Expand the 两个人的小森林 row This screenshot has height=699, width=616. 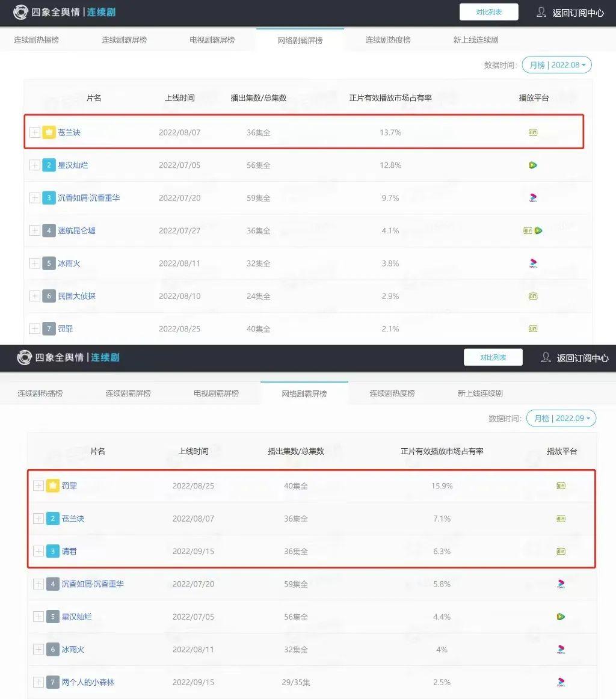[x=38, y=682]
